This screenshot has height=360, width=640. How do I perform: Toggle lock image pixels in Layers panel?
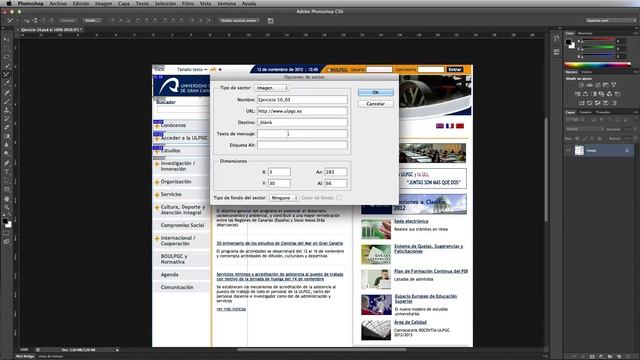point(584,139)
